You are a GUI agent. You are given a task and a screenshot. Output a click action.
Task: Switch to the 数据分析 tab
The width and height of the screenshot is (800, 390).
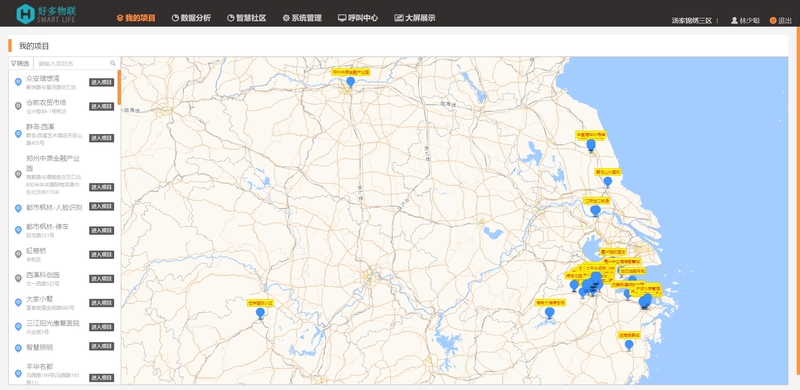coord(191,18)
